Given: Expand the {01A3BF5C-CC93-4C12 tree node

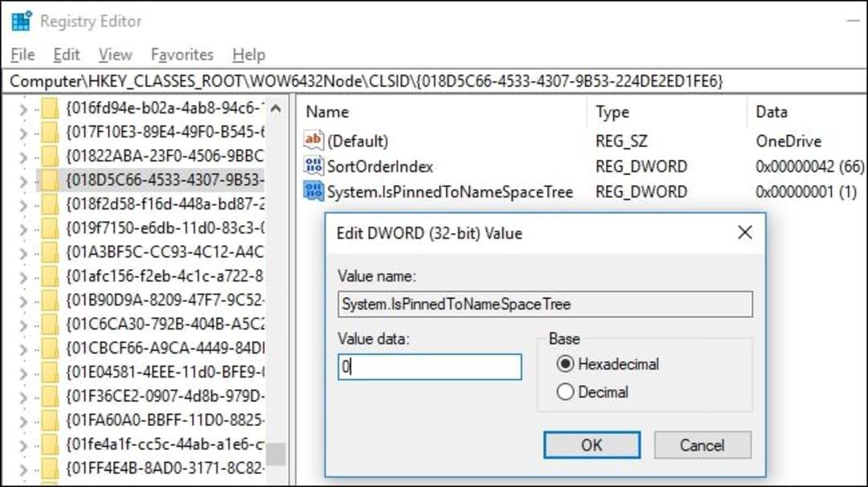Looking at the screenshot, I should point(23,253).
